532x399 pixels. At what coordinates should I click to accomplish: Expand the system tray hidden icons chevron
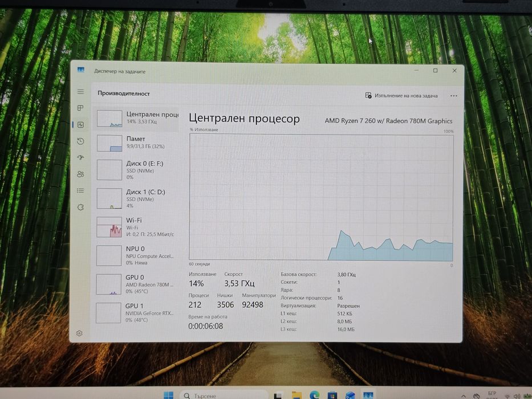click(x=464, y=396)
